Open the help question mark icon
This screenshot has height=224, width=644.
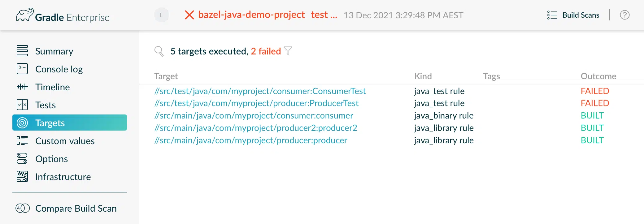pyautogui.click(x=624, y=15)
